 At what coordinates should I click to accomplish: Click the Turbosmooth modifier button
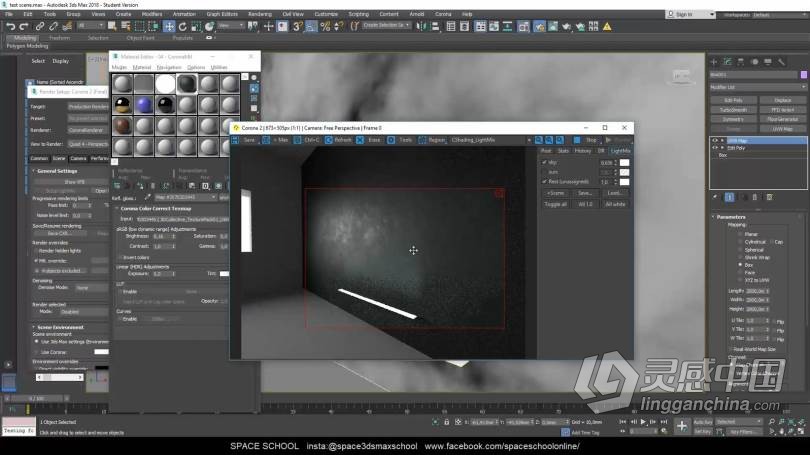coord(733,109)
